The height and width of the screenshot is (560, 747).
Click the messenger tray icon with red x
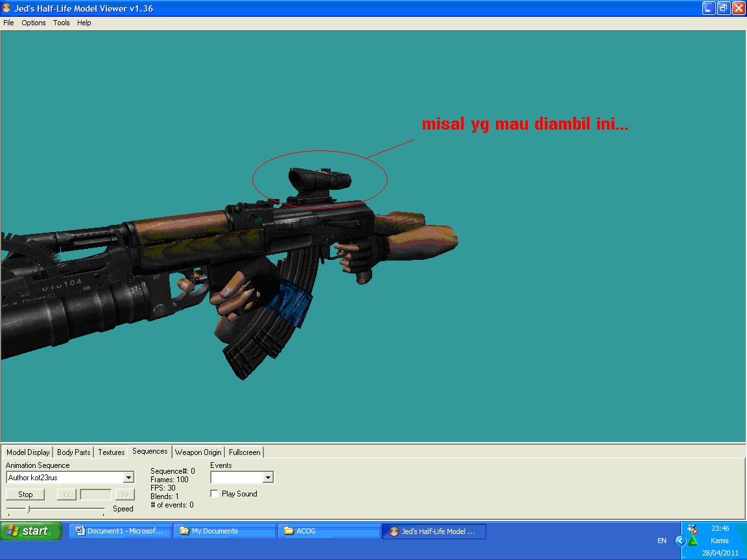[694, 530]
